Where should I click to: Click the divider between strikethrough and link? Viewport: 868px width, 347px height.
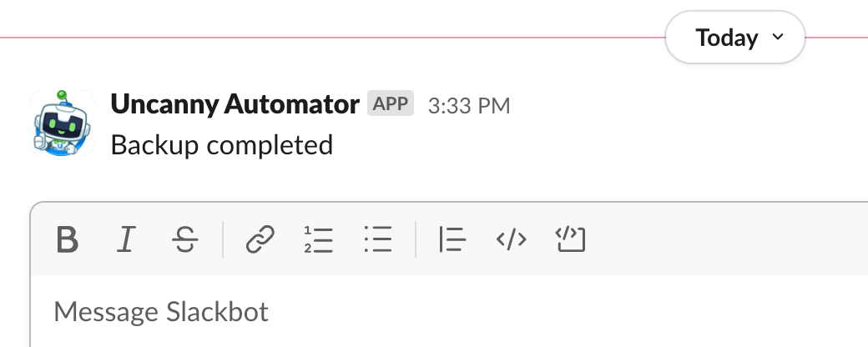(x=223, y=240)
